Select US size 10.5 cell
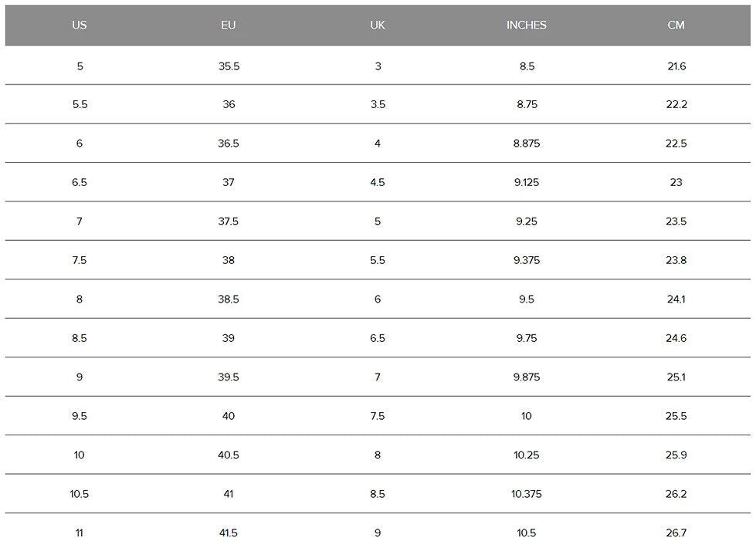 coord(80,494)
